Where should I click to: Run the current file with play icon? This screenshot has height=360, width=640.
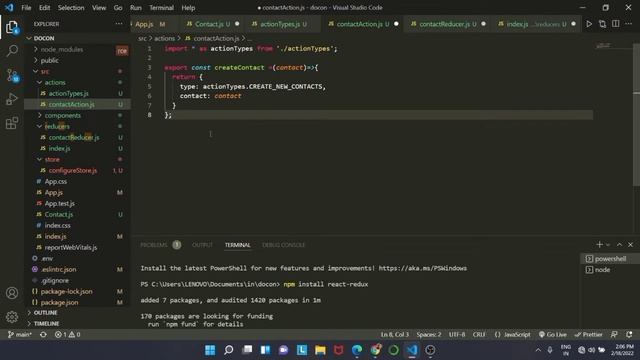click(x=589, y=24)
